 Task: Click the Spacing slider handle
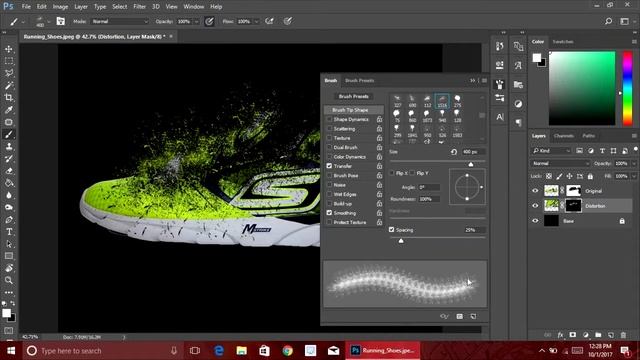[401, 241]
